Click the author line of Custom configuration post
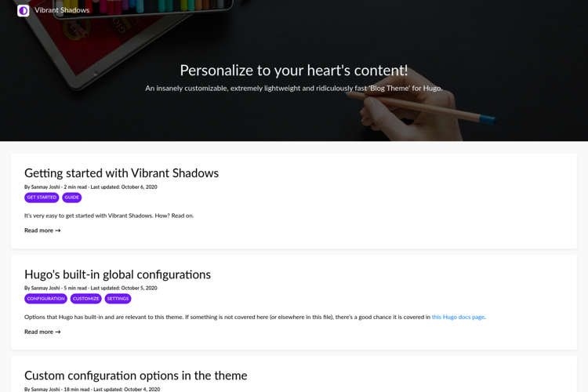This screenshot has height=392, width=588. (92, 389)
